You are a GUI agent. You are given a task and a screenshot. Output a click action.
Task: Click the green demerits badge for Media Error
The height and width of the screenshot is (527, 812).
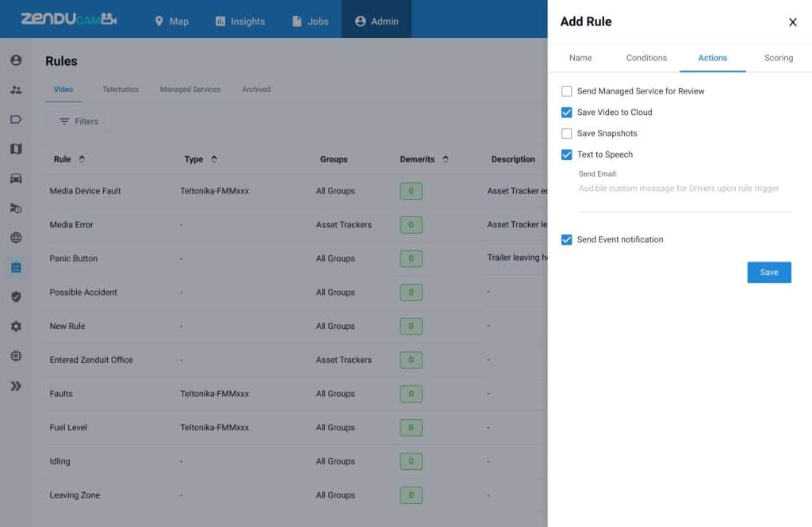[412, 225]
